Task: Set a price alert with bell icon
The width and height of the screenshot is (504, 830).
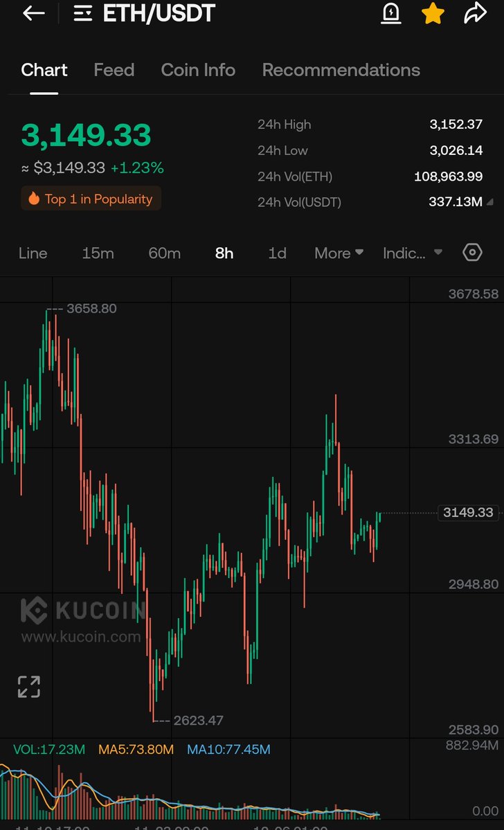Action: 391,13
